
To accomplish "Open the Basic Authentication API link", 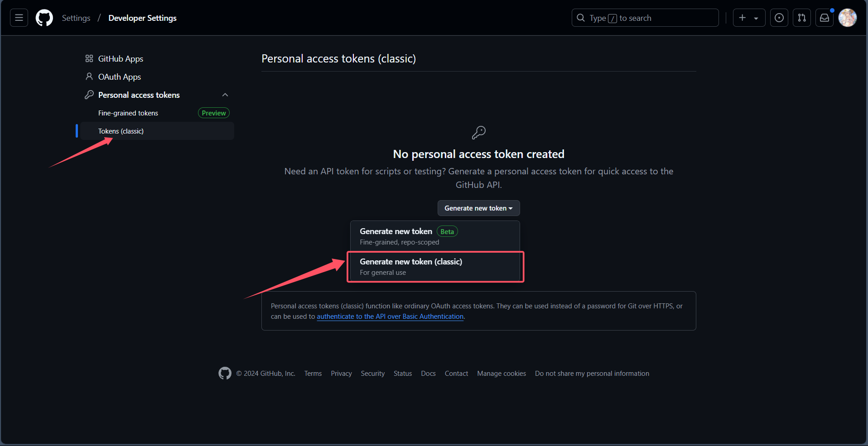I will pyautogui.click(x=390, y=317).
